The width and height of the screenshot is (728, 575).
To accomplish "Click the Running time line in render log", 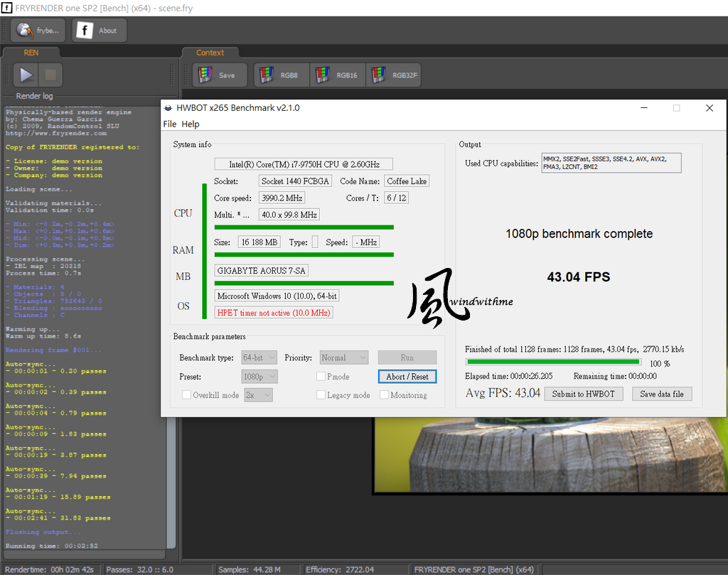I will (x=51, y=546).
